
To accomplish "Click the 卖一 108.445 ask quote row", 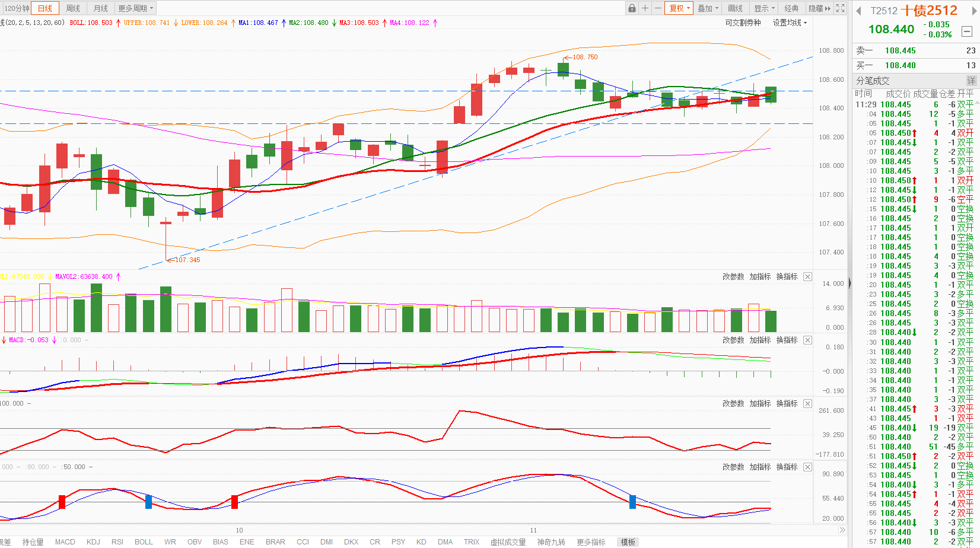I will pyautogui.click(x=915, y=51).
